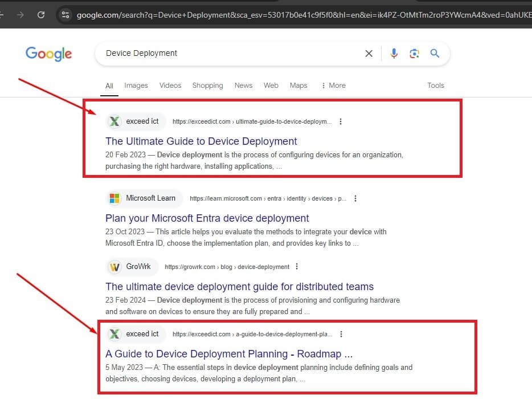The image size is (532, 399).
Task: Open site information icon in address bar
Action: click(x=65, y=15)
